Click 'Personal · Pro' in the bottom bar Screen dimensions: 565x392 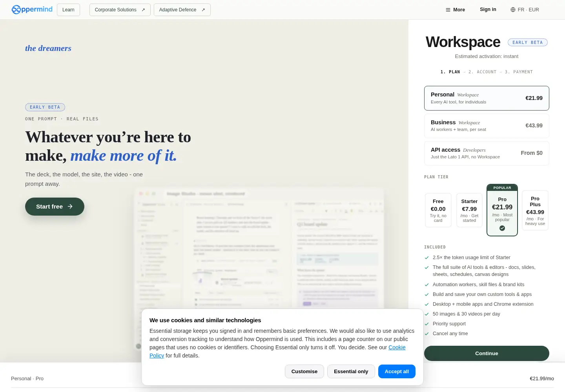(27, 379)
